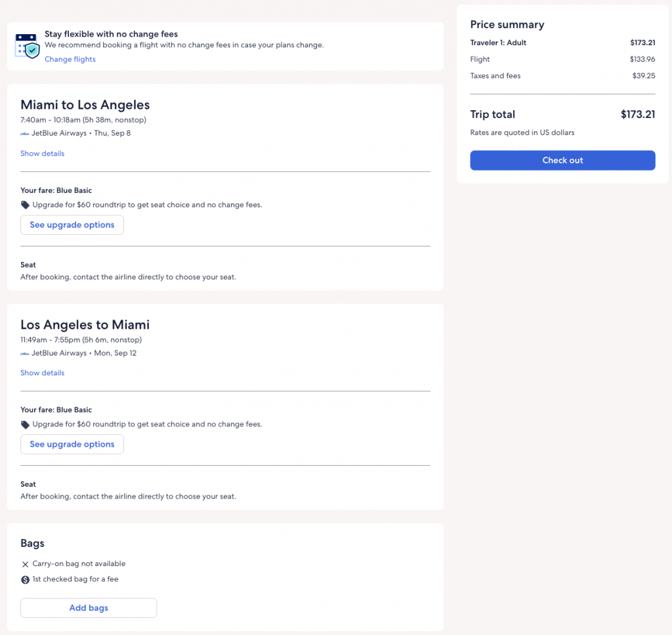Click the X icon beside carry-on bag not available
The width and height of the screenshot is (672, 635).
pos(25,564)
